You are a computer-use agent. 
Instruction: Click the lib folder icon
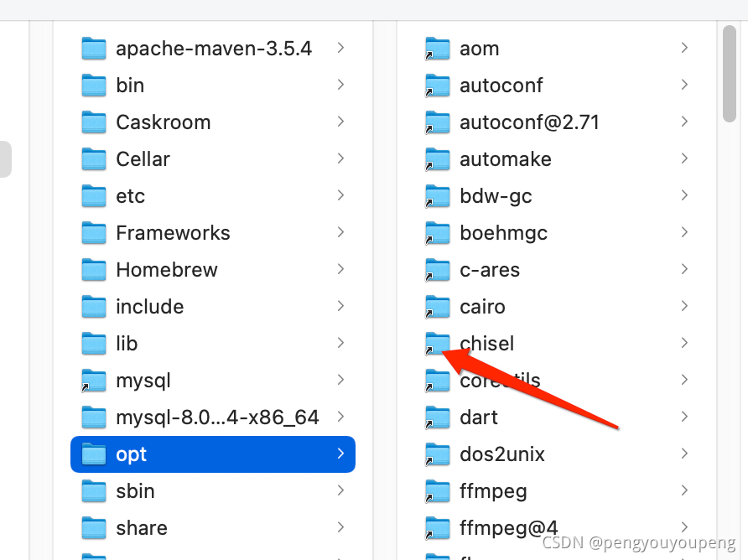coord(94,344)
